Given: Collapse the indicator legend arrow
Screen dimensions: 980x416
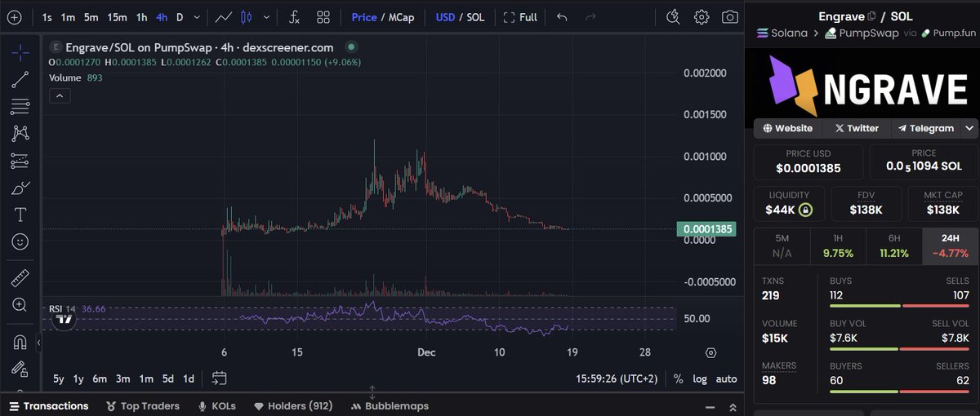Looking at the screenshot, I should (x=60, y=95).
